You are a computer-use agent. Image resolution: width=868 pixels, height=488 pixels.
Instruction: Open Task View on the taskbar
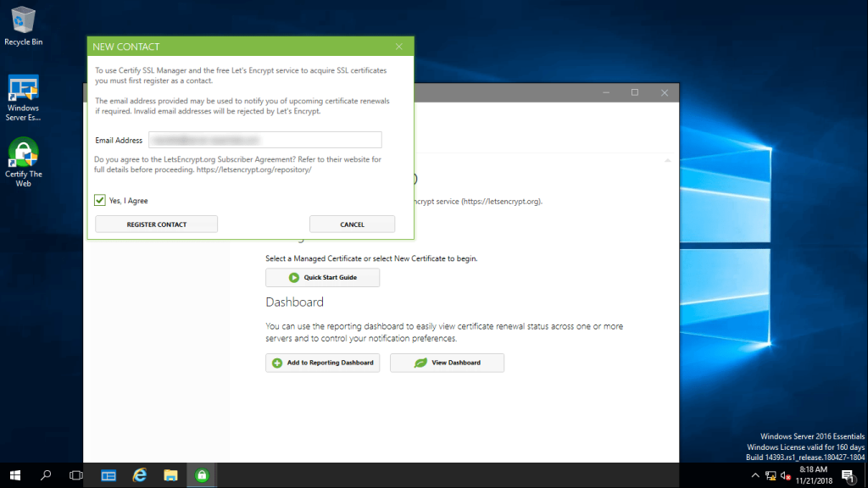75,475
